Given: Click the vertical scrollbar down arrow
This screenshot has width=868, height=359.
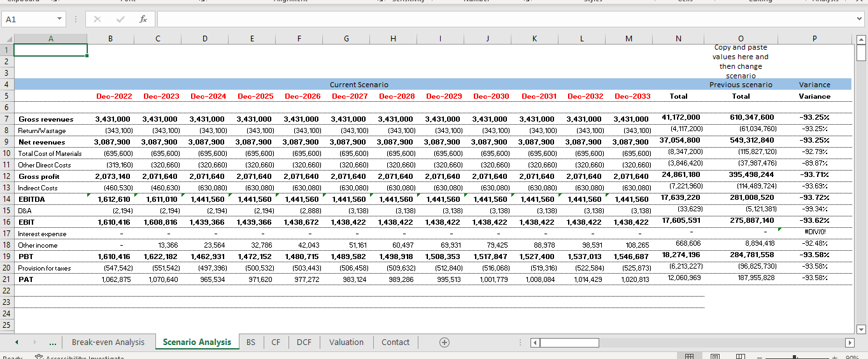Looking at the screenshot, I should point(862,329).
